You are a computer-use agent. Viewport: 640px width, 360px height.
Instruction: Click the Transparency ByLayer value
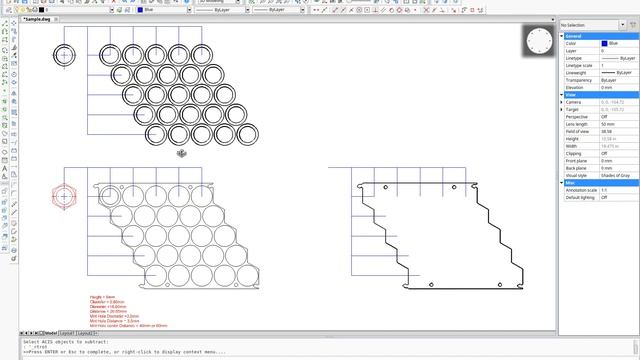coord(619,80)
